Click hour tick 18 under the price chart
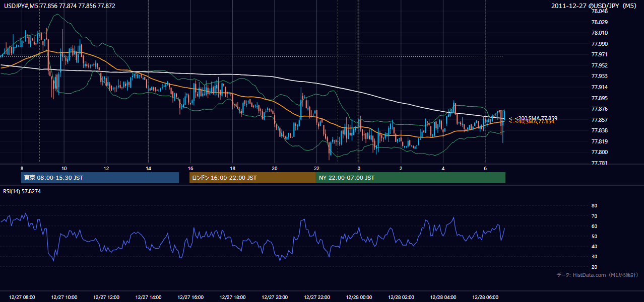This screenshot has height=302, width=644. click(x=232, y=168)
